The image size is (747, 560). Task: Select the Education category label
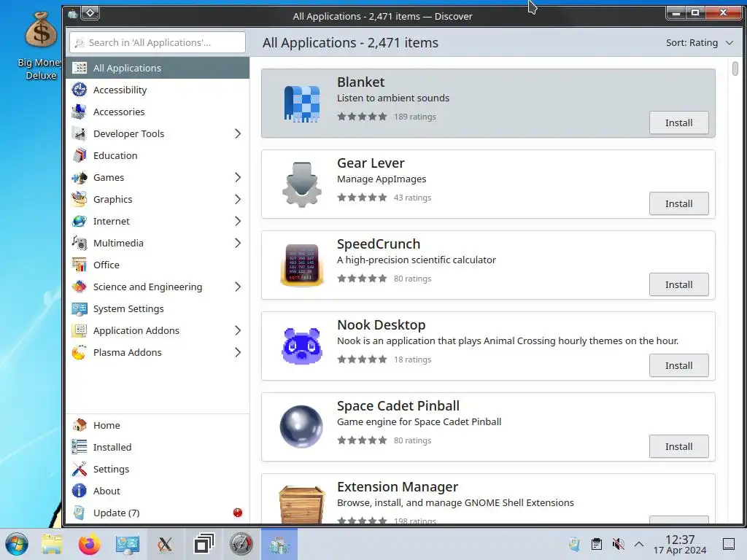(115, 156)
